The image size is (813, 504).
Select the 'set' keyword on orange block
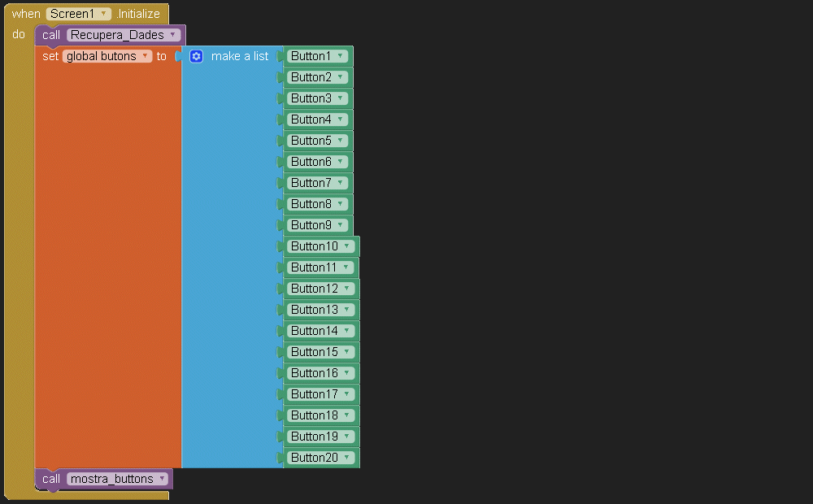(x=50, y=56)
